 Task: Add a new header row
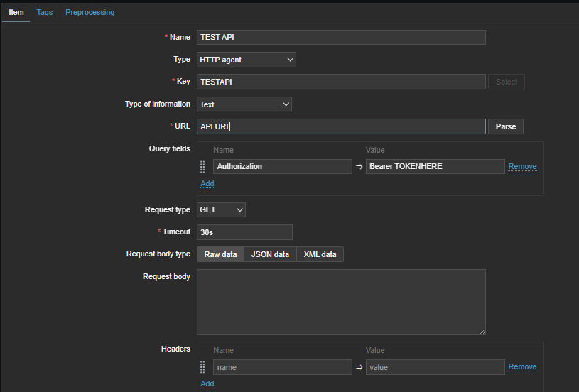point(207,383)
